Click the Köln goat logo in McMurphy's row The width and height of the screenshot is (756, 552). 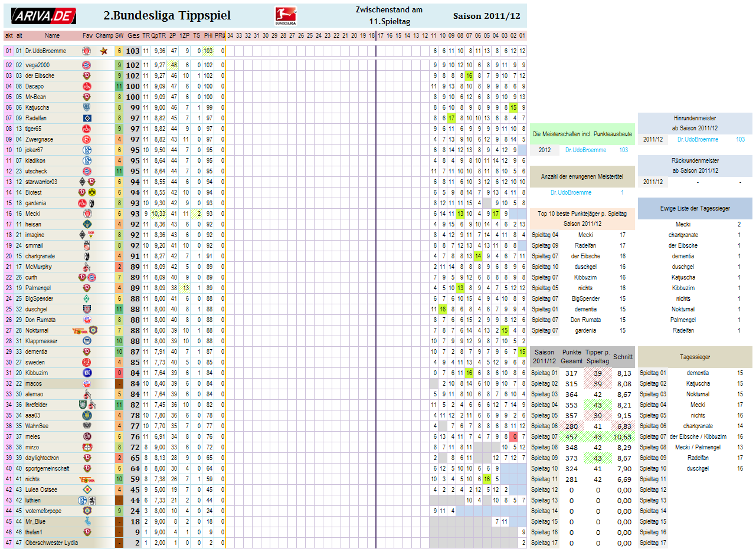click(x=87, y=267)
